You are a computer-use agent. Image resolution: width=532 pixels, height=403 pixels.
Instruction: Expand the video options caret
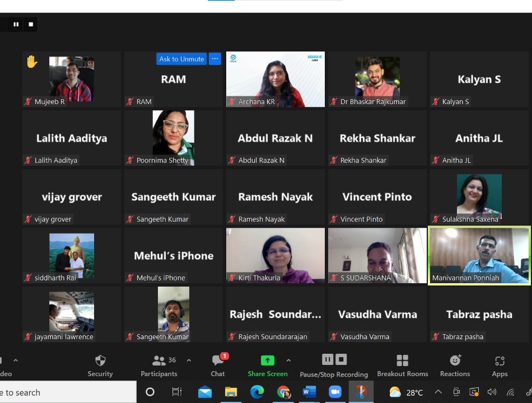(x=16, y=360)
